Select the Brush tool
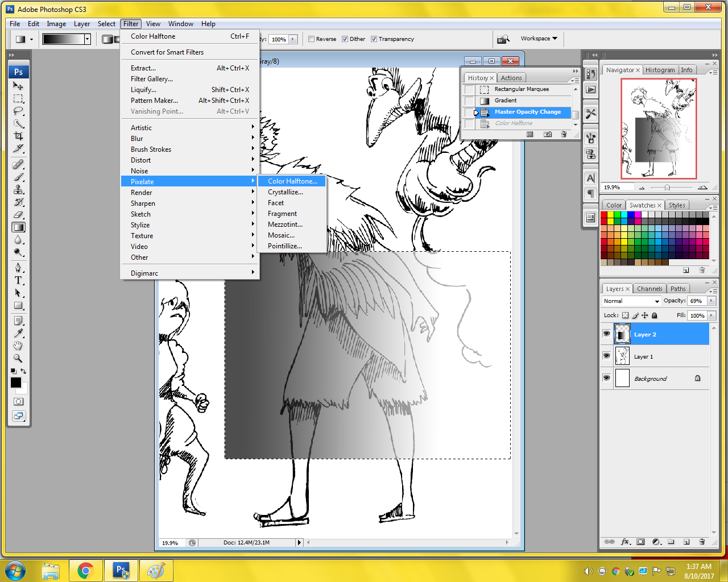728x582 pixels. click(18, 177)
